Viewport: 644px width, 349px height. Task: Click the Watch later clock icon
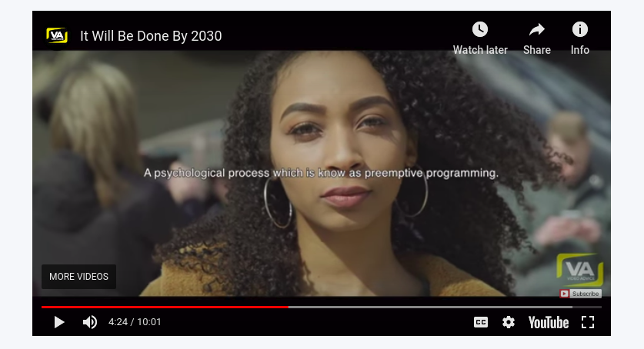pyautogui.click(x=480, y=29)
